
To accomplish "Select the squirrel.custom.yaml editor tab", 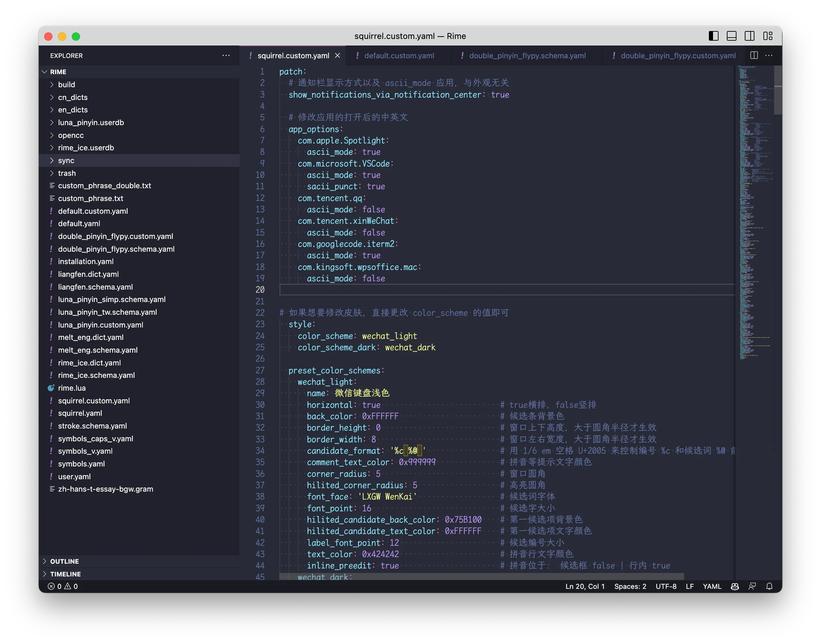I will point(293,56).
